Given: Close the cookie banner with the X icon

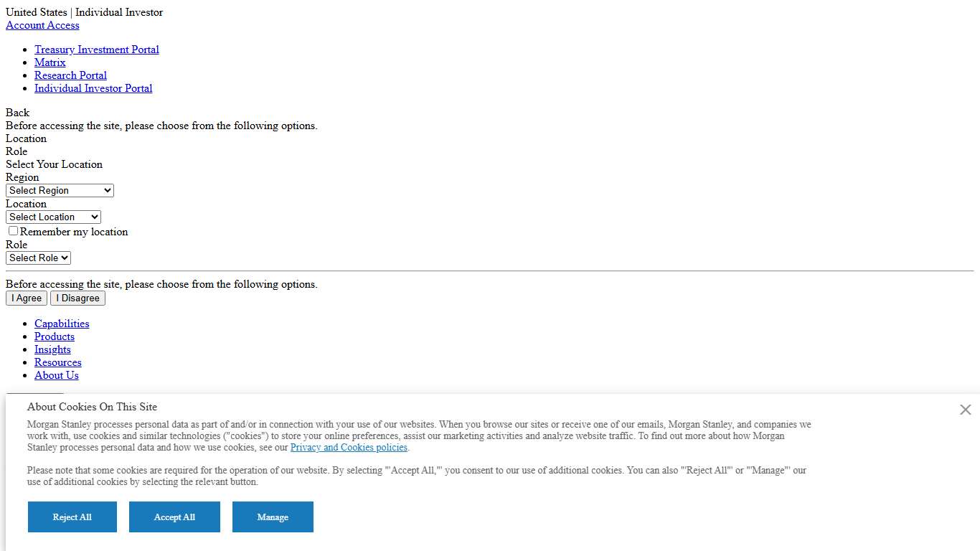Looking at the screenshot, I should pyautogui.click(x=965, y=410).
